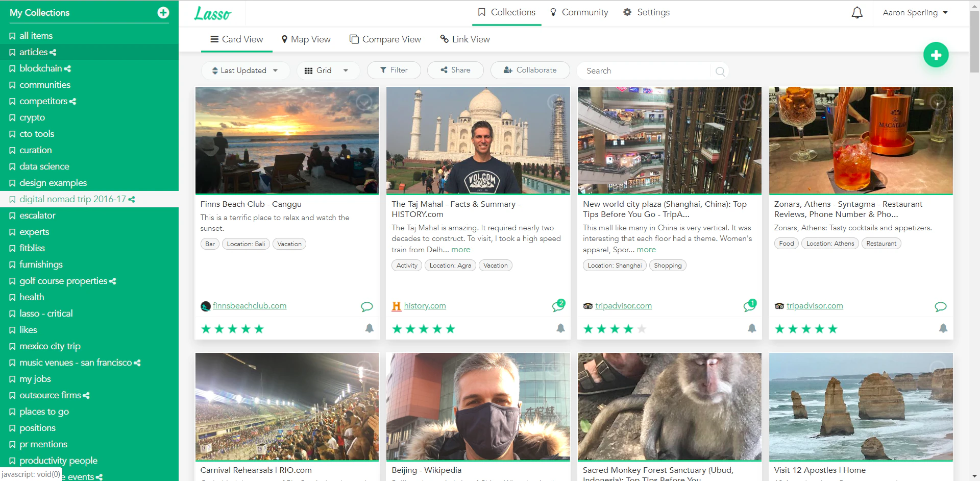Click the notification bell in the top bar
The height and width of the screenshot is (481, 980).
[x=857, y=12]
